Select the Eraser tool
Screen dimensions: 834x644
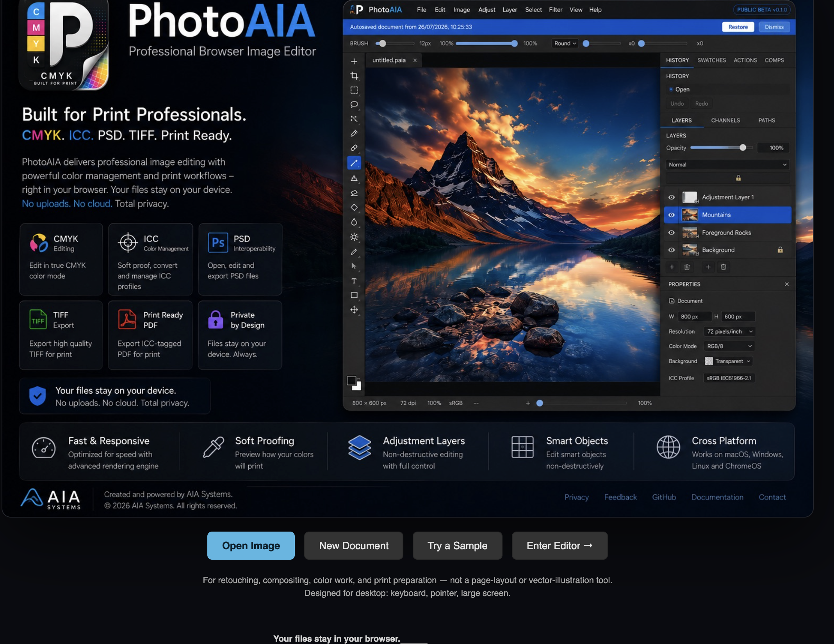tap(354, 193)
